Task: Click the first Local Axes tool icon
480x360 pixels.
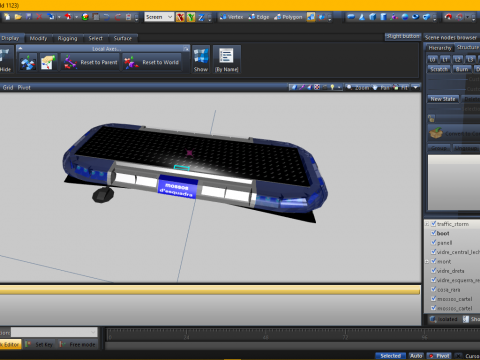Action: tap(28, 62)
